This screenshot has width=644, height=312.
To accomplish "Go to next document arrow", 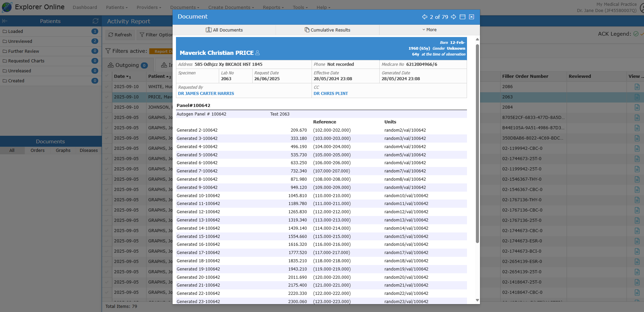I will coord(454,17).
